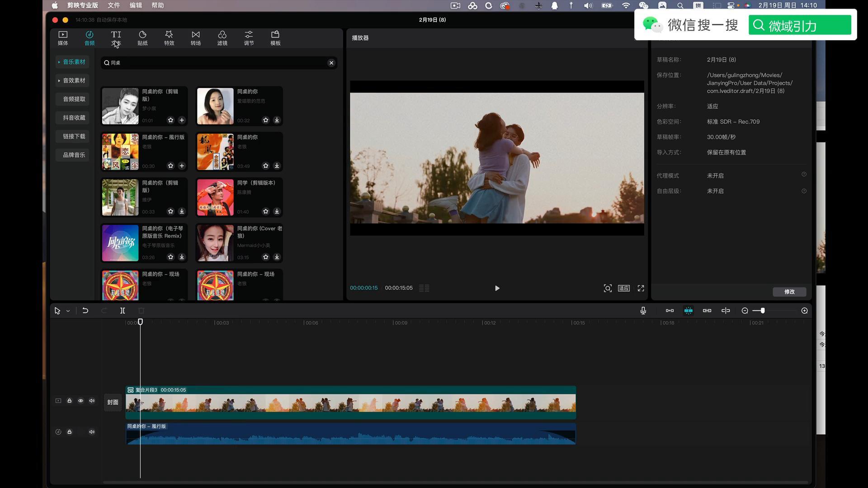Image resolution: width=868 pixels, height=488 pixels.
Task: Switch to the 贴纸 (Stickers) tab
Action: tap(142, 38)
